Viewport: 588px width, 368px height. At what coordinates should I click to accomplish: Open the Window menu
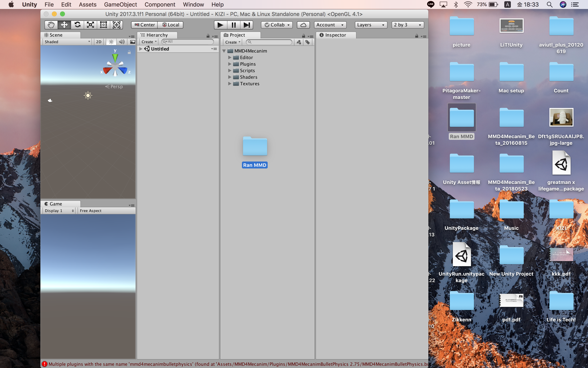click(193, 4)
